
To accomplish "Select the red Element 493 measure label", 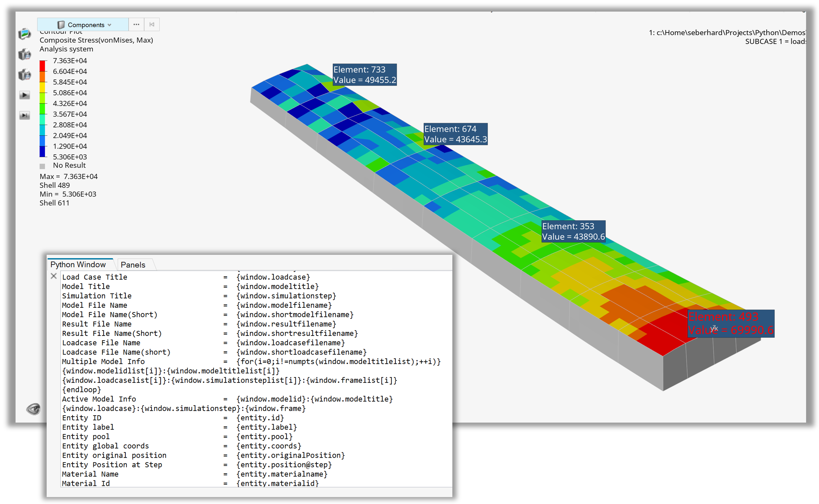I will pos(731,323).
